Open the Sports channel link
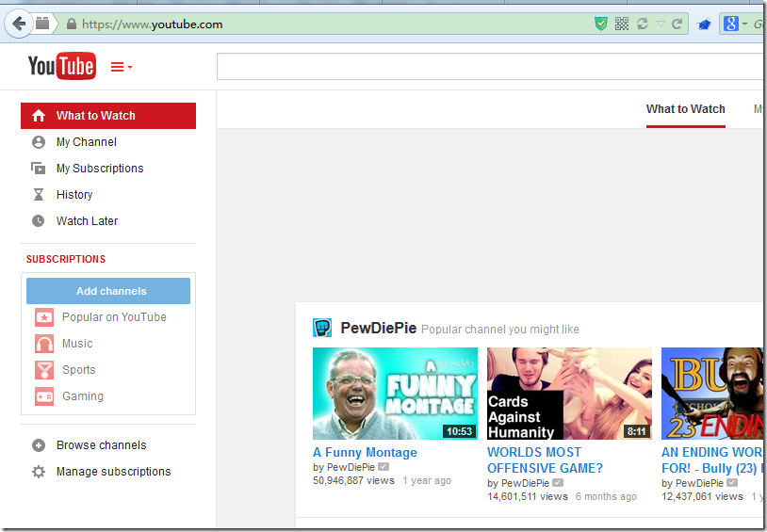This screenshot has width=767, height=532. click(x=79, y=370)
